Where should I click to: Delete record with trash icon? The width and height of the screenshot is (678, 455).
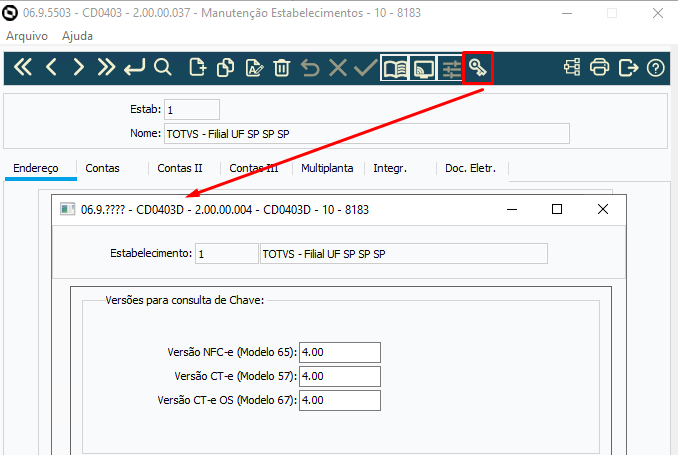tap(281, 68)
